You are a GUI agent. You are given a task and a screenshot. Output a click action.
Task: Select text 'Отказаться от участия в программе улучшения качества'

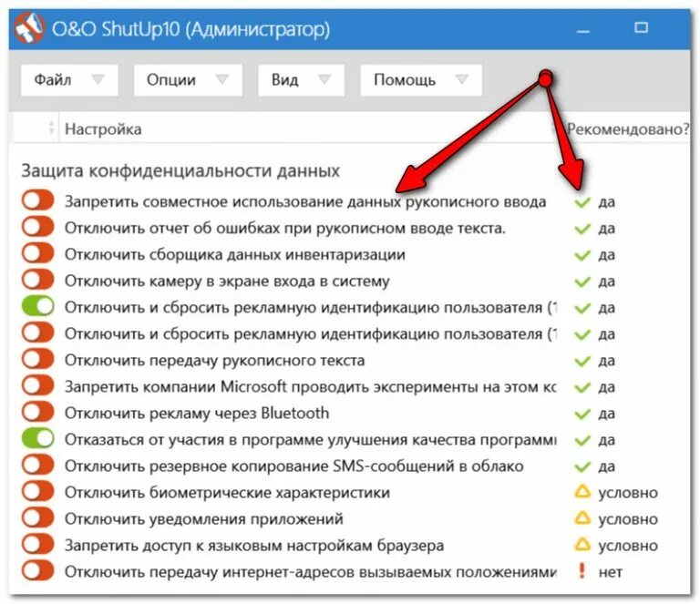(x=271, y=440)
